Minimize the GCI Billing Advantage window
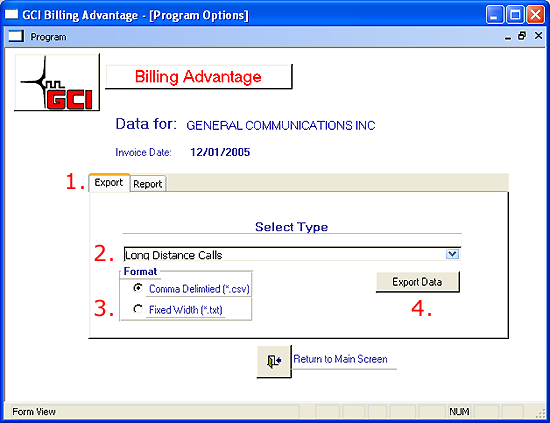Image resolution: width=550 pixels, height=423 pixels. [x=495, y=15]
